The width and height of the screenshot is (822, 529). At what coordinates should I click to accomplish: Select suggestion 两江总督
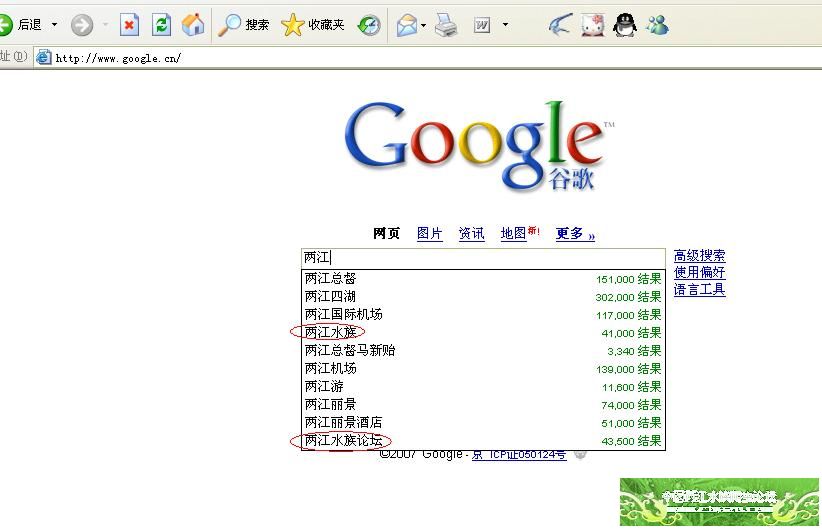(x=483, y=278)
